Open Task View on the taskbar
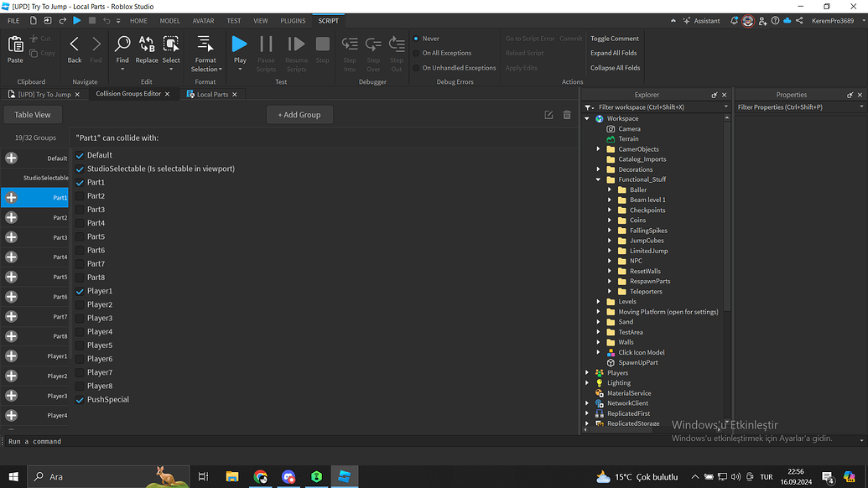The image size is (868, 488). pyautogui.click(x=203, y=476)
